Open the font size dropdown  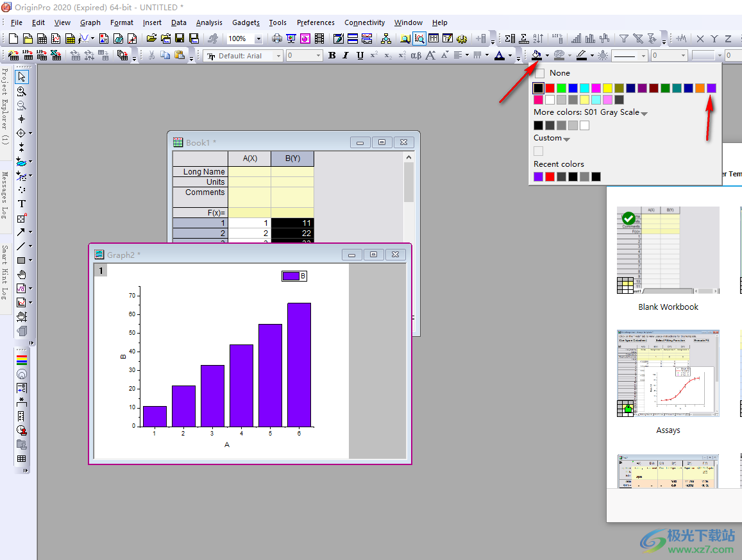[x=318, y=56]
